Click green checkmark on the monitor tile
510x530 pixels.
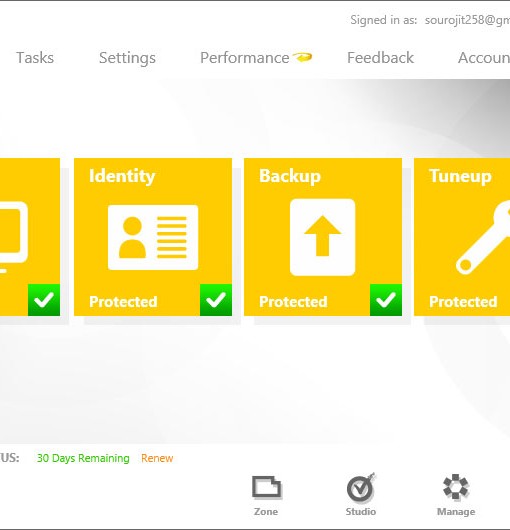[x=44, y=300]
